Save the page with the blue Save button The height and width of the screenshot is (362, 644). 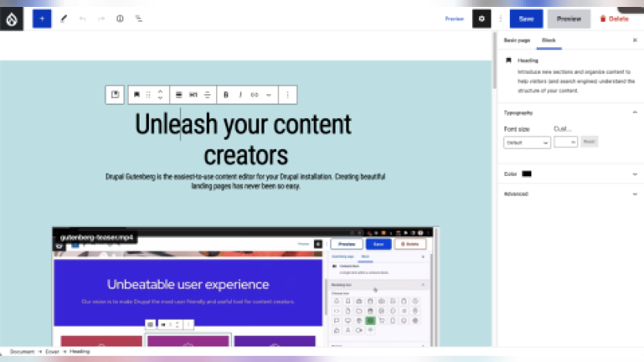coord(526,19)
